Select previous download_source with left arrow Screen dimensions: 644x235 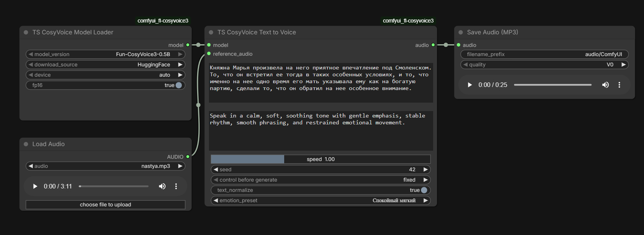click(31, 64)
